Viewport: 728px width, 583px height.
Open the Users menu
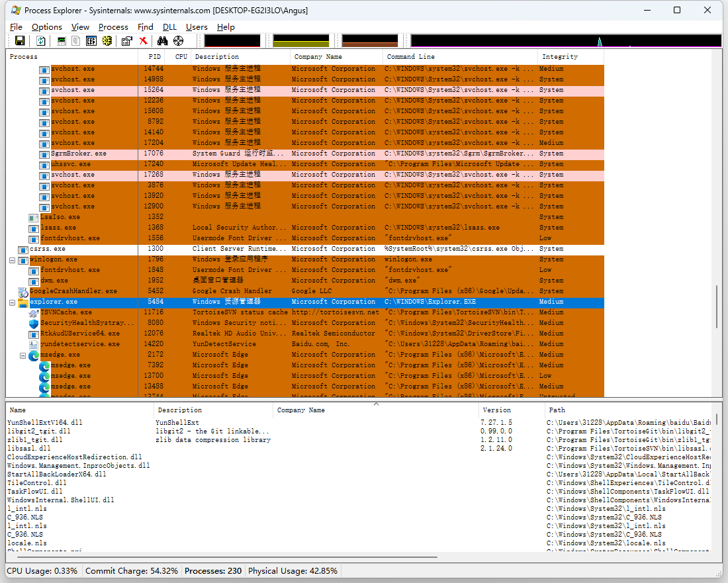197,27
